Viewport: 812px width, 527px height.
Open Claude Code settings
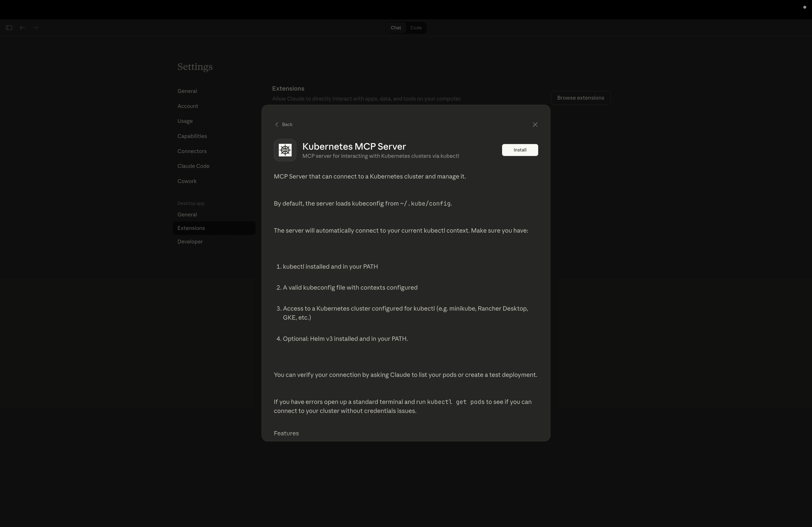coord(193,166)
